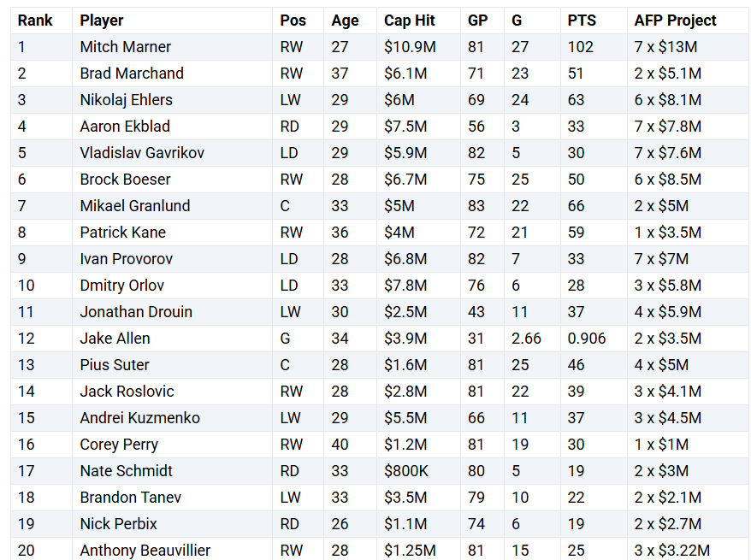Select Brock Boeser's name
The image size is (751, 560).
click(125, 180)
